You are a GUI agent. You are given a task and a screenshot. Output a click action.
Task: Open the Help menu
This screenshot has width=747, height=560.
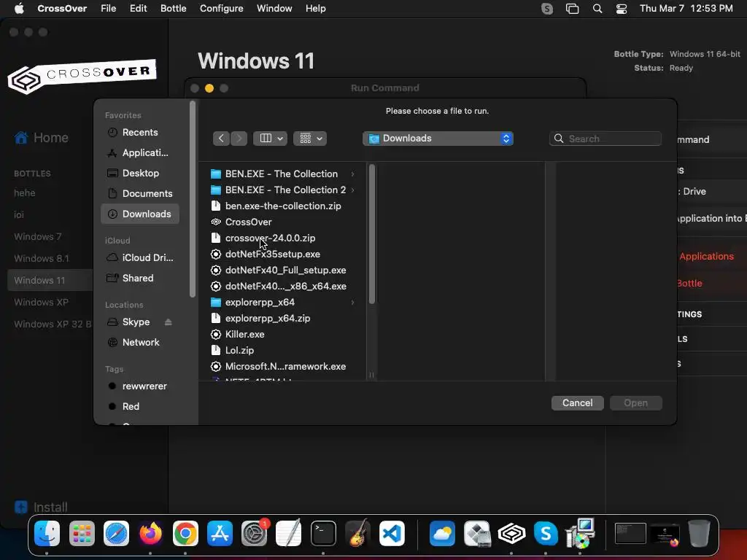(x=316, y=9)
